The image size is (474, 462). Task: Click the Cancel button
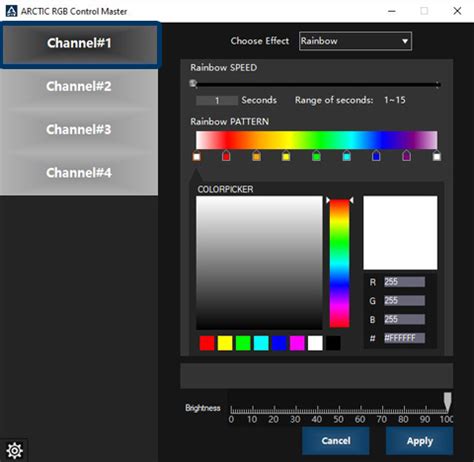point(336,441)
